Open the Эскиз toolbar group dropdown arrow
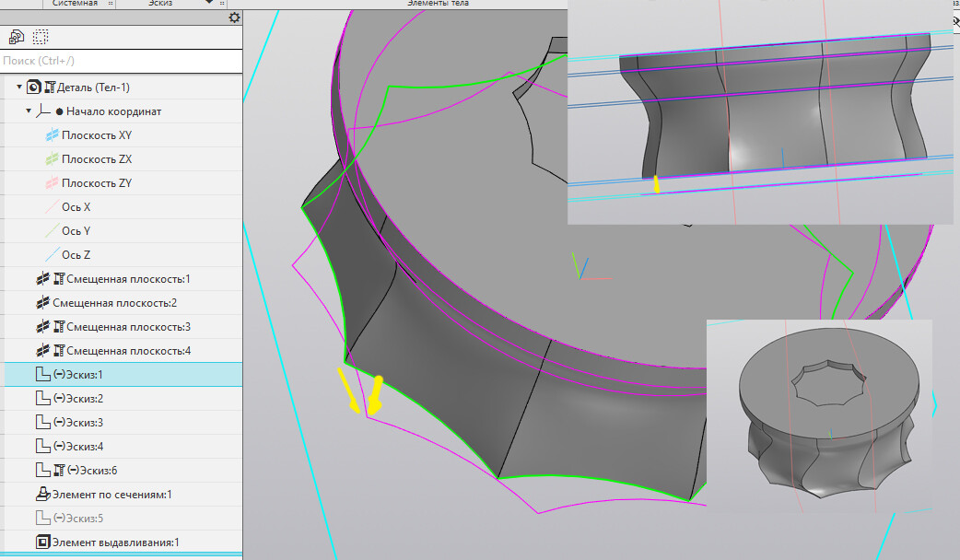Image resolution: width=960 pixels, height=560 pixels. 210,4
